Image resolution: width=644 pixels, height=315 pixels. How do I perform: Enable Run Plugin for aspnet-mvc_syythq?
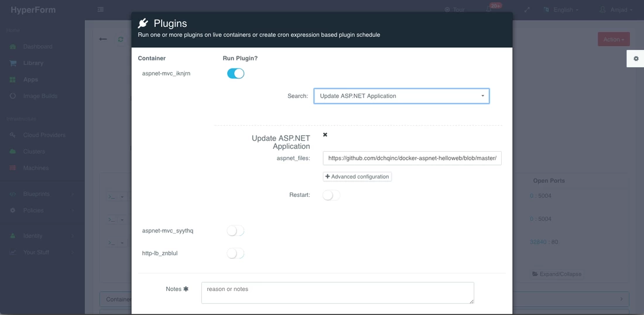coord(236,231)
